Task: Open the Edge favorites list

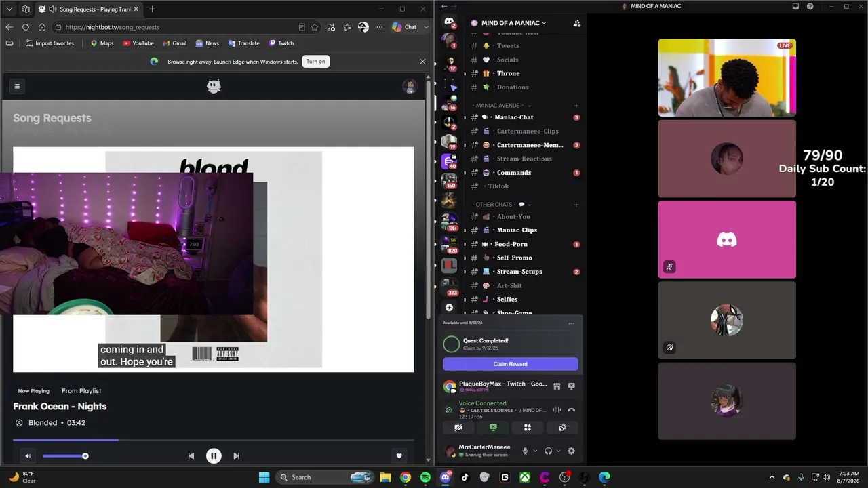Action: click(347, 27)
